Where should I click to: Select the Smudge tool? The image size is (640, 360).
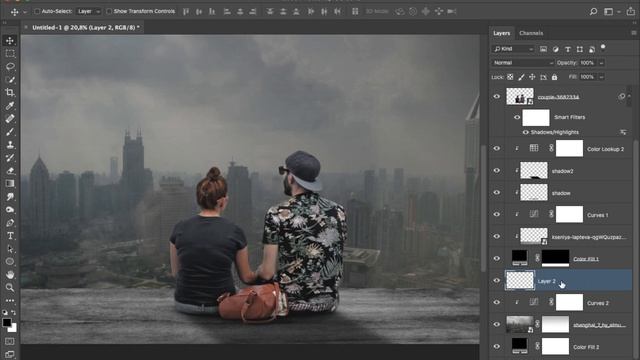[x=10, y=197]
